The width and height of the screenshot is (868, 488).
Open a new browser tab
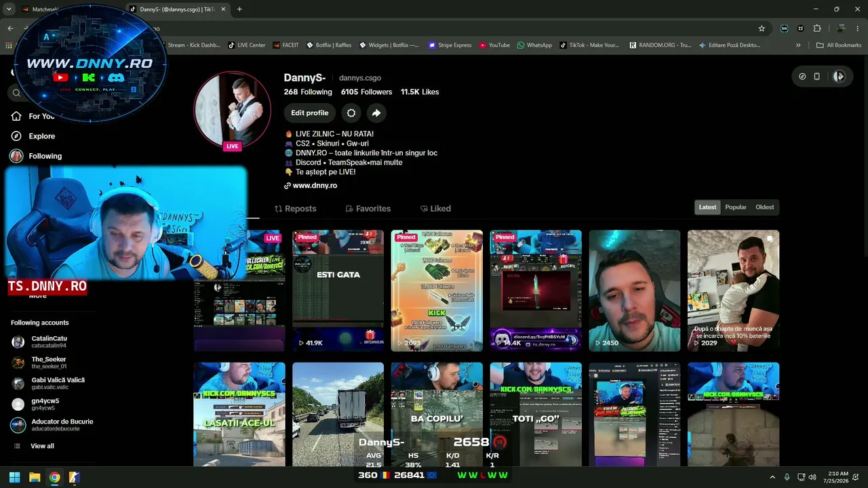point(239,9)
